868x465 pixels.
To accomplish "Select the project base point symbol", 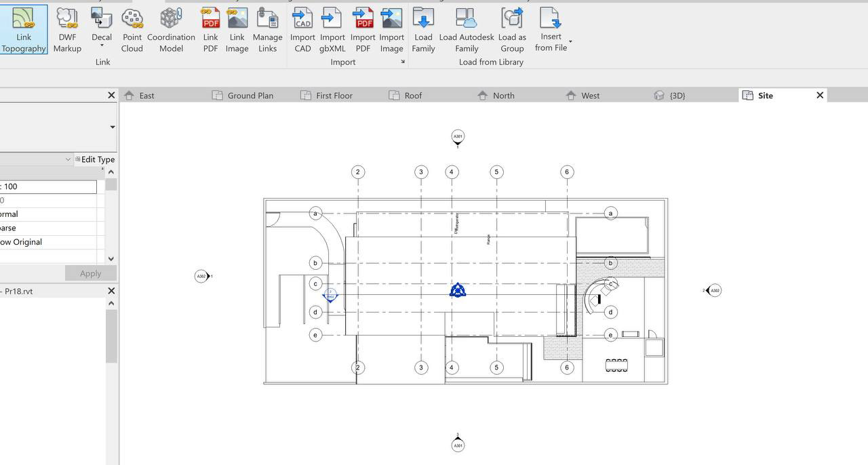I will [458, 290].
